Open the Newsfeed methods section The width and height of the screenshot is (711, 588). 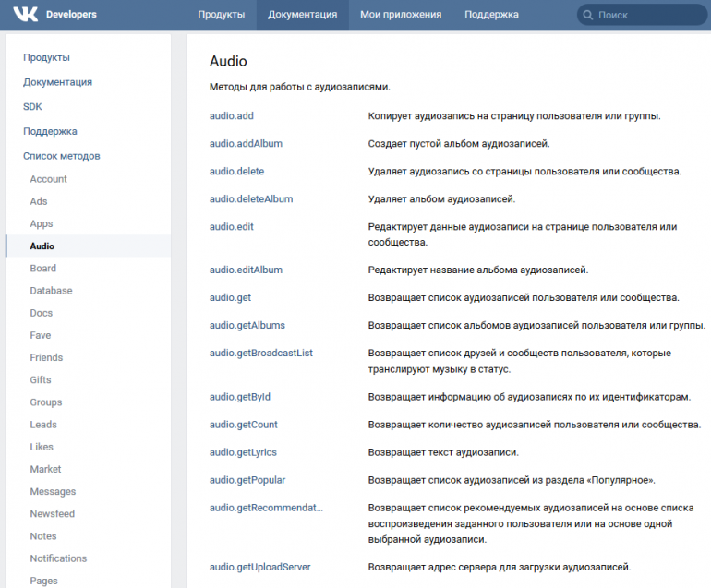(x=52, y=514)
